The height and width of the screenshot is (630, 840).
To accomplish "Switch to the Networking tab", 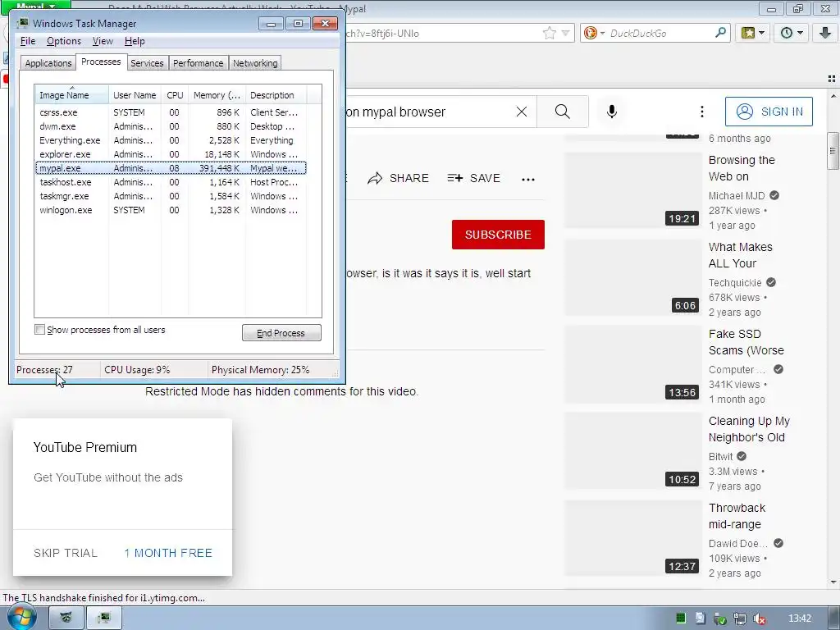I will pyautogui.click(x=255, y=63).
